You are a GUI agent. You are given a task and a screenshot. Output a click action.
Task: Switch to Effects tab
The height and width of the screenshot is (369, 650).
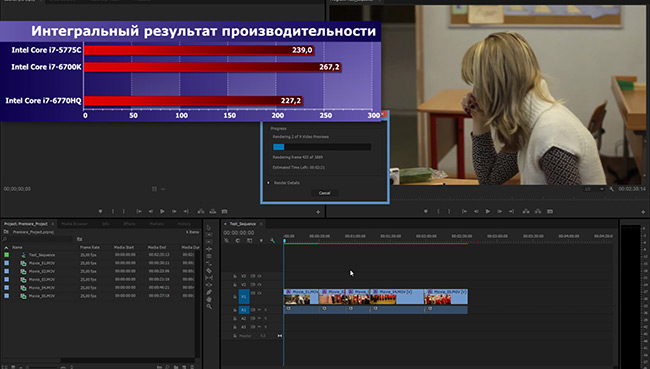click(129, 224)
